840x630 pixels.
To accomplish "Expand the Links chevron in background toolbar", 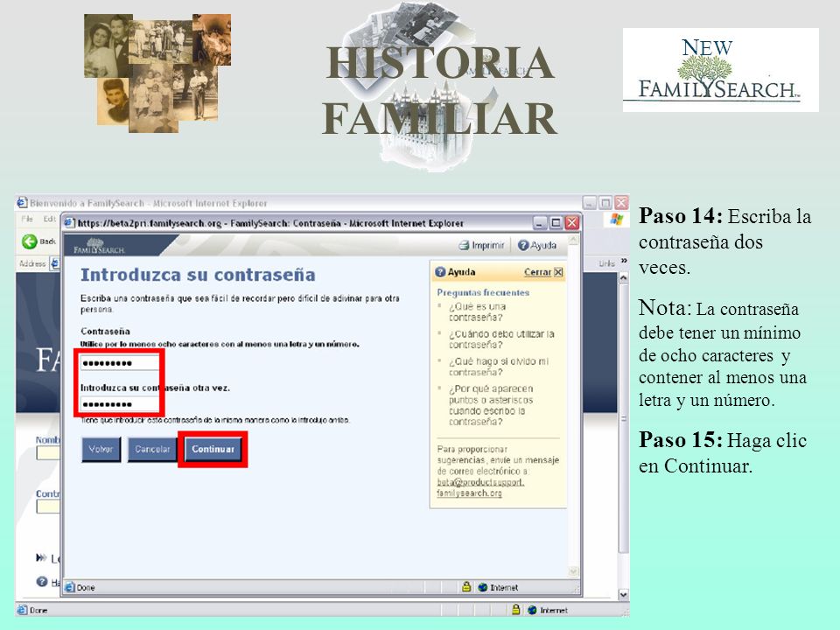I will [x=624, y=262].
